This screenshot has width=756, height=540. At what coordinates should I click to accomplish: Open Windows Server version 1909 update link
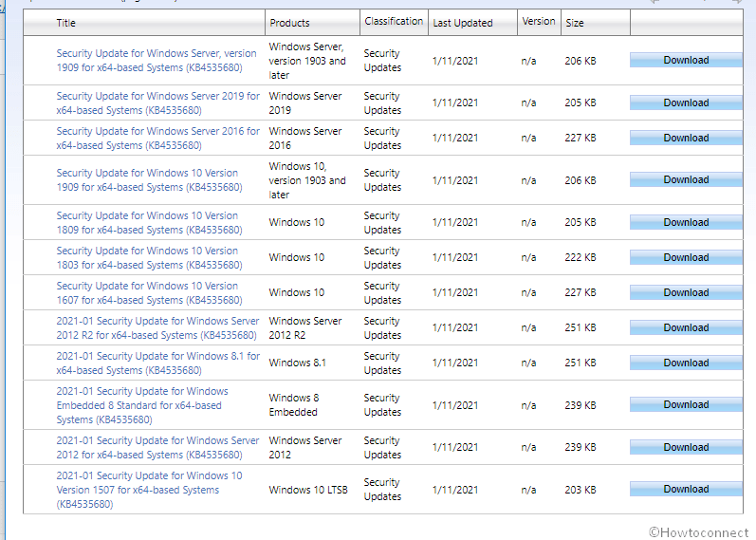pyautogui.click(x=157, y=61)
